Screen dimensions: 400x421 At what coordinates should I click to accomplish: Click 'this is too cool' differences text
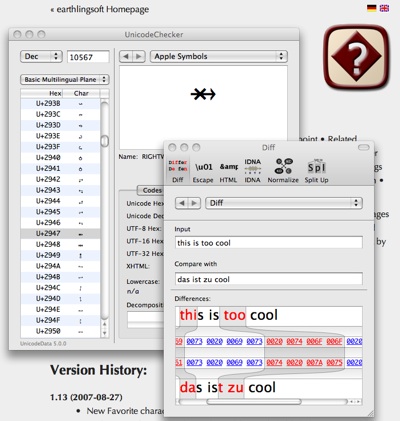[229, 315]
